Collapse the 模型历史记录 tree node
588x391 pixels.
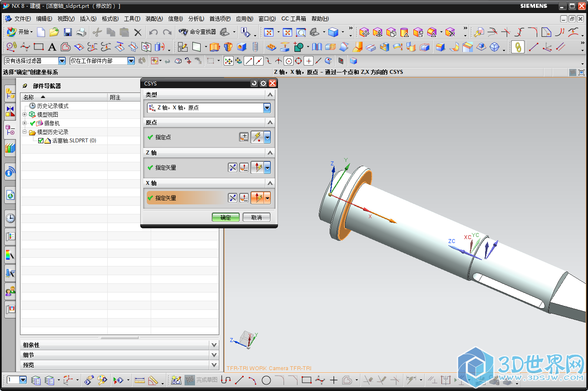[x=24, y=132]
